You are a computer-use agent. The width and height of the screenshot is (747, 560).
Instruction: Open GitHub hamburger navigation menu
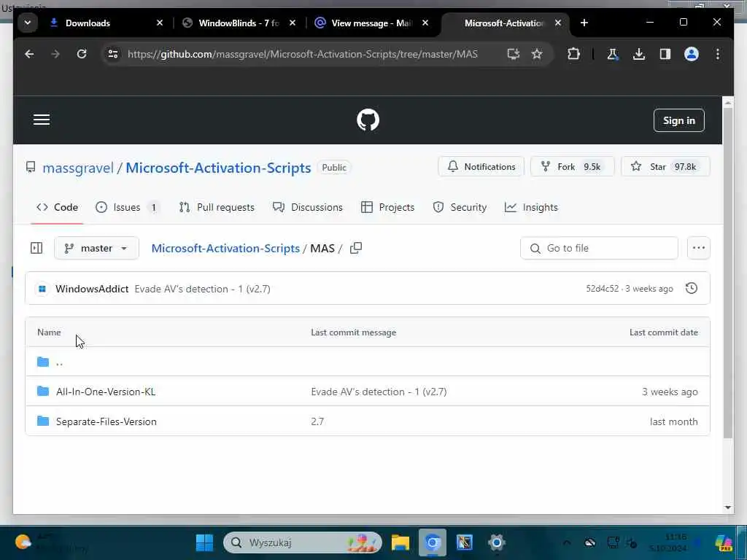click(x=42, y=120)
